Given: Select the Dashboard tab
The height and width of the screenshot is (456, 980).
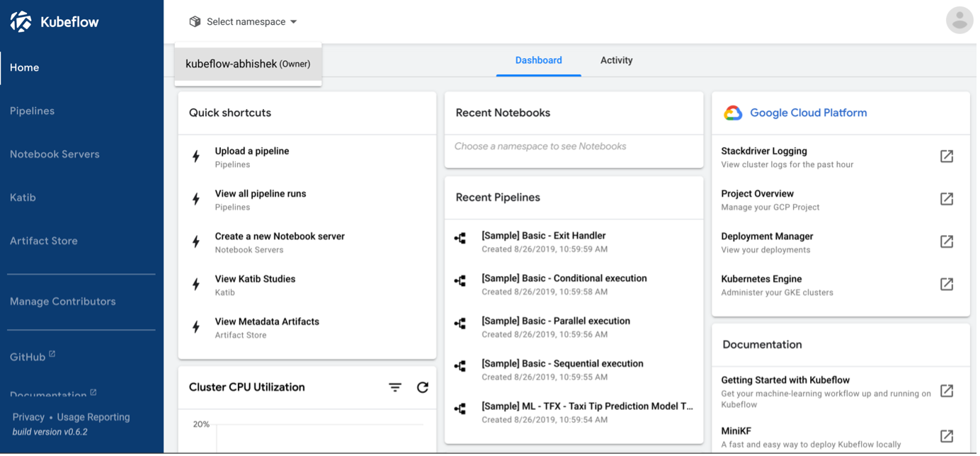Looking at the screenshot, I should (x=538, y=60).
